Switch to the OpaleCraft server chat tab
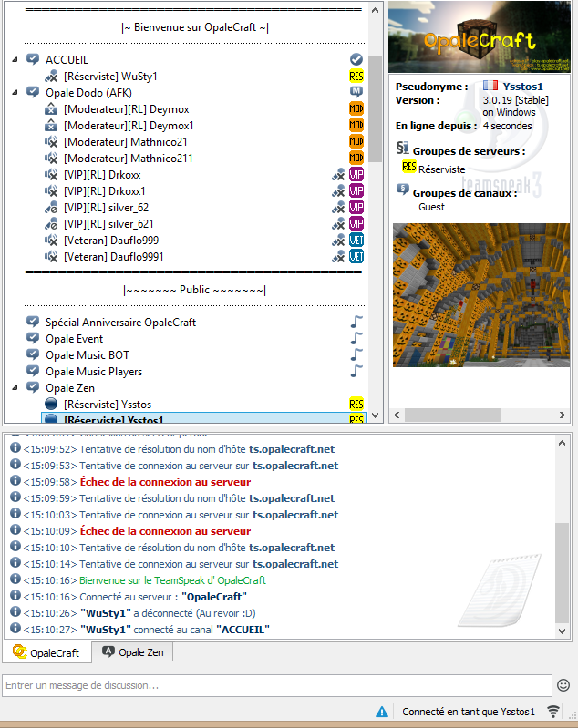 tap(46, 652)
